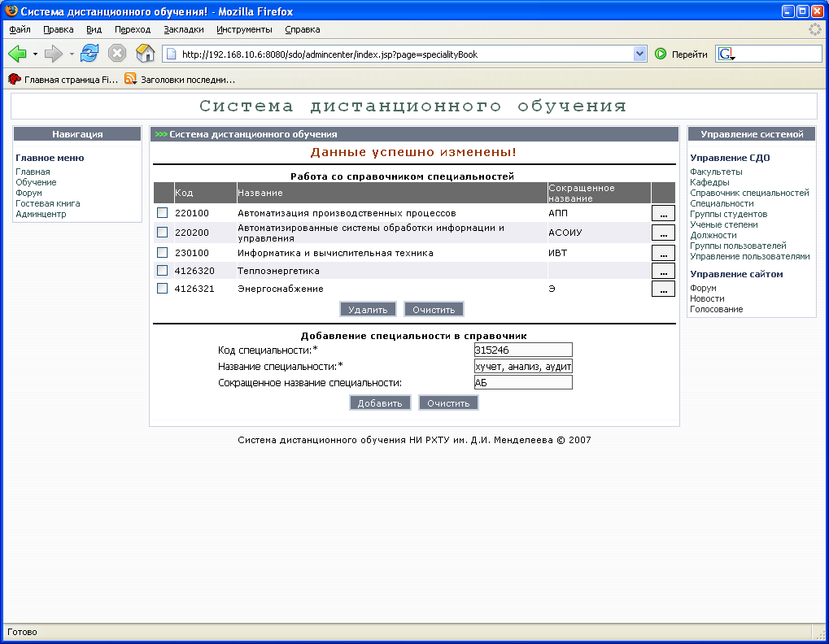
Task: Open the Ученые степени link
Action: coord(724,224)
